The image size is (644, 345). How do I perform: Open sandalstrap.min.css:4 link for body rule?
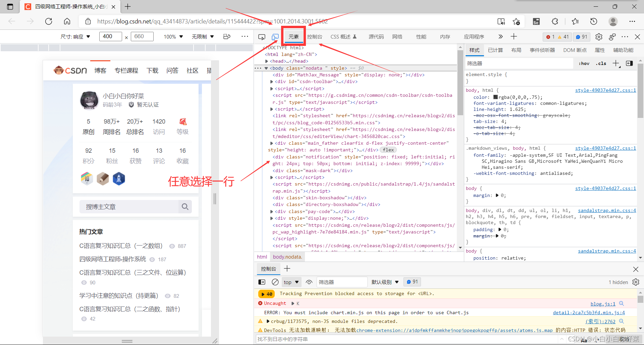click(607, 251)
